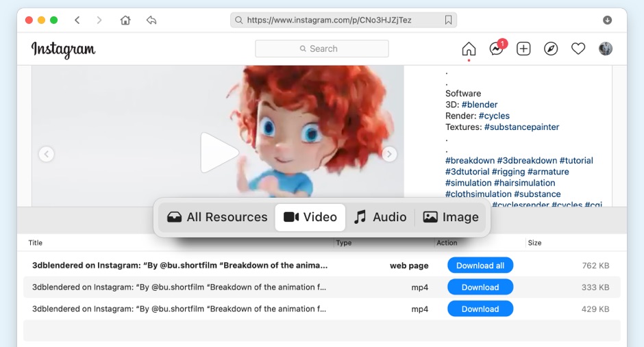Switch to the Audio tab
This screenshot has width=644, height=347.
(x=380, y=217)
